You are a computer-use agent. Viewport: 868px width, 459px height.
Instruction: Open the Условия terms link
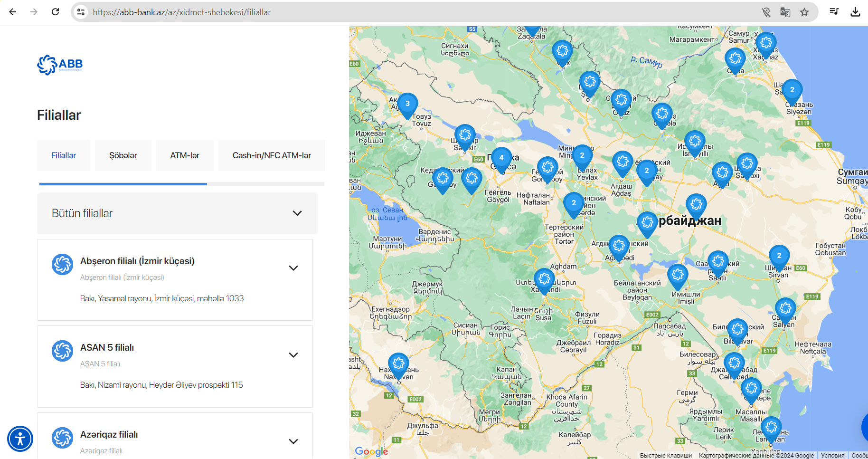833,455
